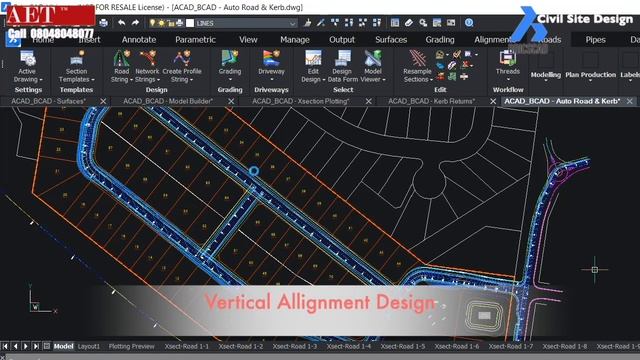Click the white layer color swatch
The width and height of the screenshot is (640, 360).
click(190, 23)
